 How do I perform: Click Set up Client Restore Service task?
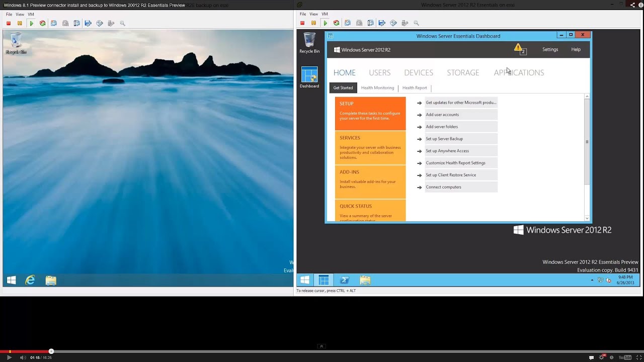pos(461,175)
